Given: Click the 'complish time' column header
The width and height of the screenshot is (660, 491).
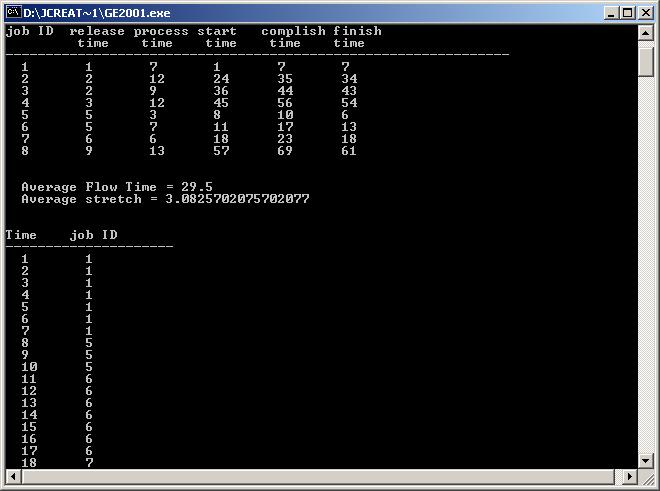Looking at the screenshot, I should 293,37.
